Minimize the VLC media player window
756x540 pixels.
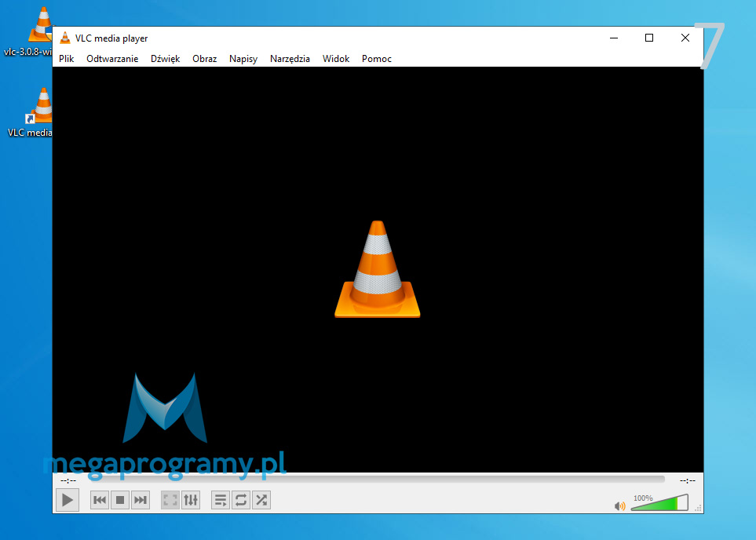(x=614, y=38)
